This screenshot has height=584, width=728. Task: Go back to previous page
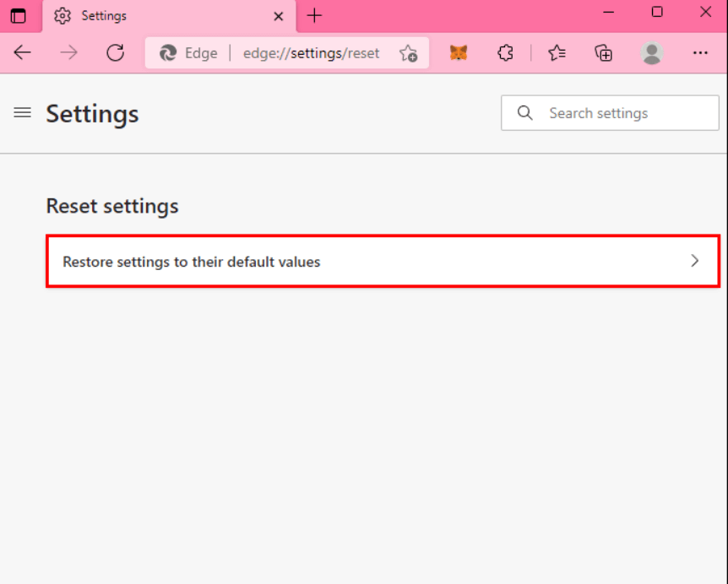point(22,53)
